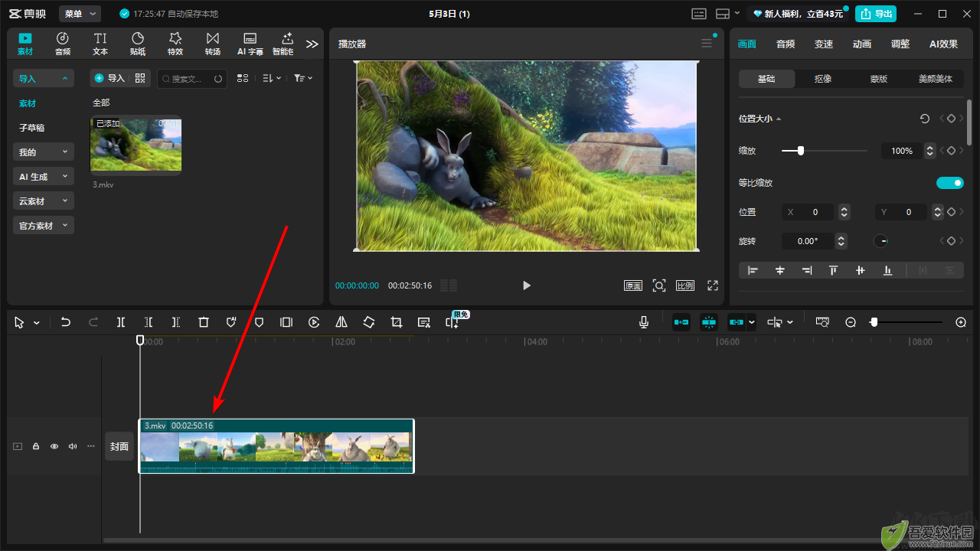Open the AI 字幕 captions panel
The width and height of the screenshot is (980, 551).
click(x=250, y=44)
